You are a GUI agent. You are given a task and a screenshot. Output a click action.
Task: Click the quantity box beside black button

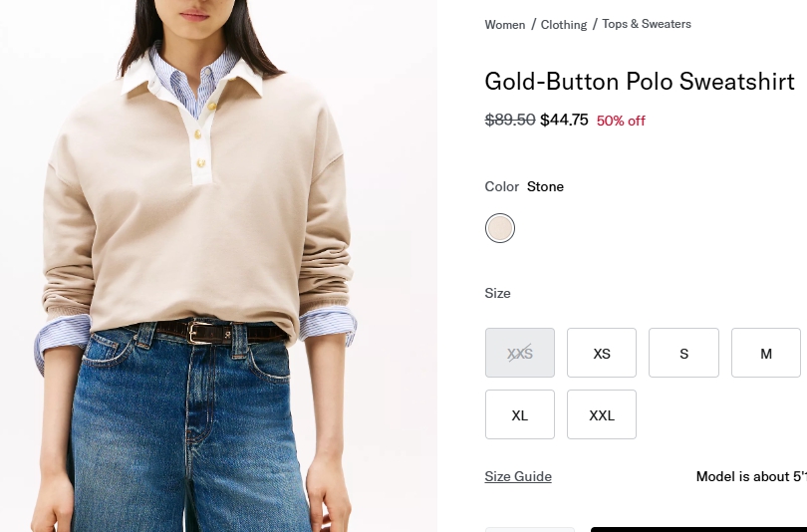(530, 529)
